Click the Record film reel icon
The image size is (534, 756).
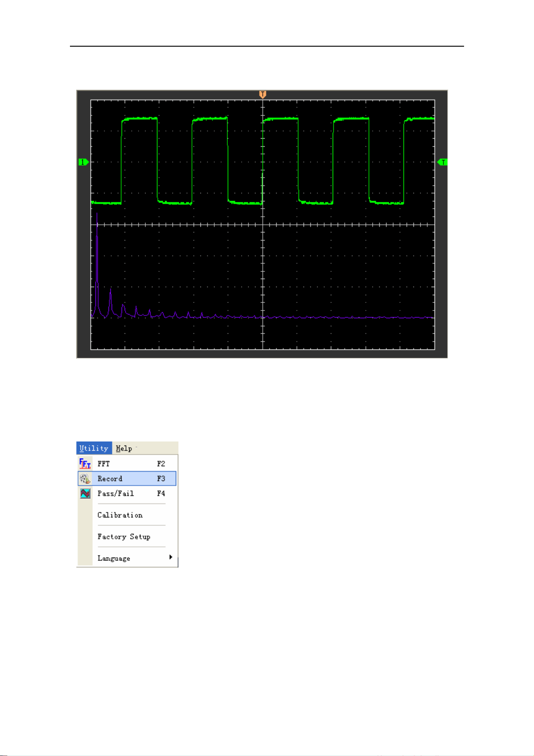85,479
